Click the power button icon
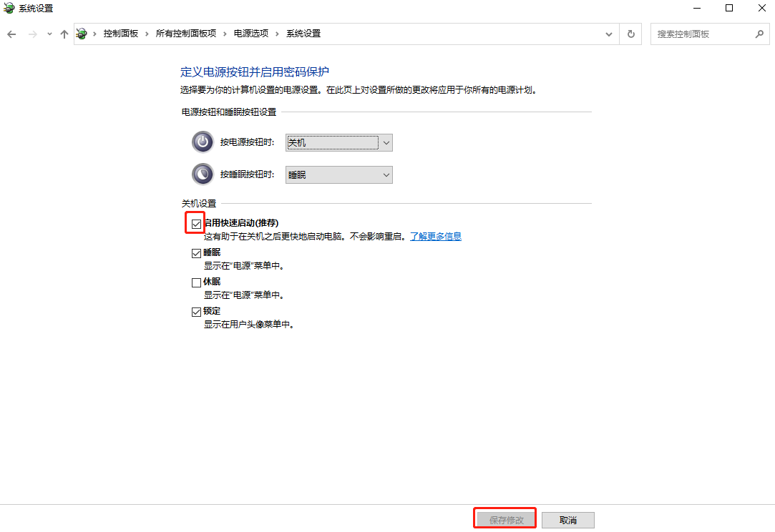The width and height of the screenshot is (775, 532). pyautogui.click(x=203, y=142)
